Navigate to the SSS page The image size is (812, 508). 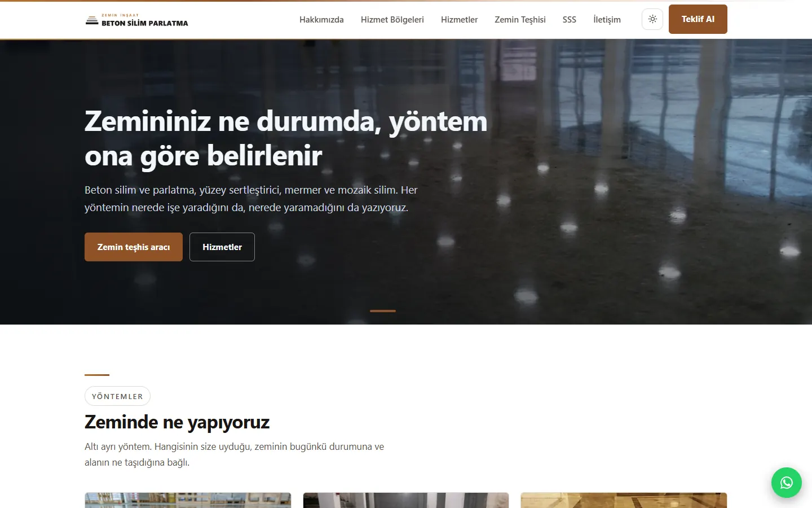tap(570, 20)
